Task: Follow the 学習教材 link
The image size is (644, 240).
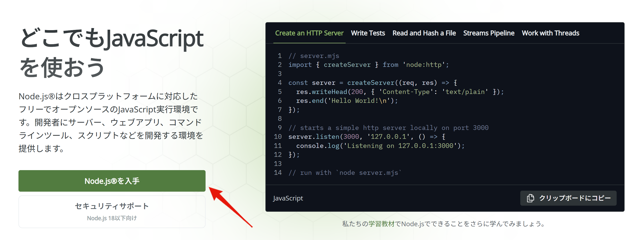Action: point(381,223)
